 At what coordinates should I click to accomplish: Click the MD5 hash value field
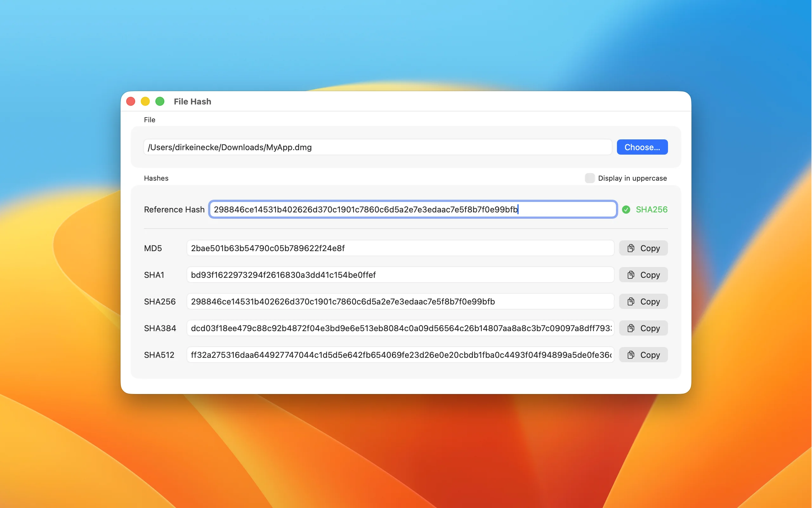click(400, 248)
